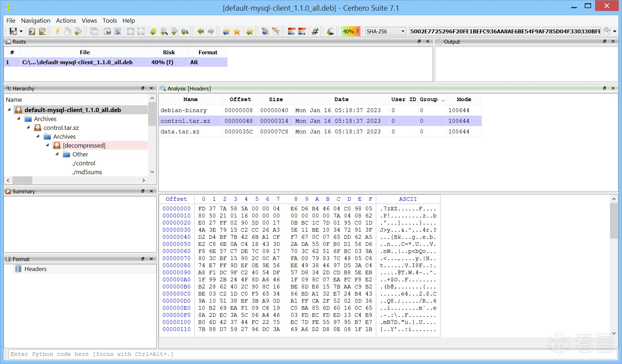
Task: Collapse the default-mysql-client_1.1.0_all.deb tree node
Action: coord(9,110)
